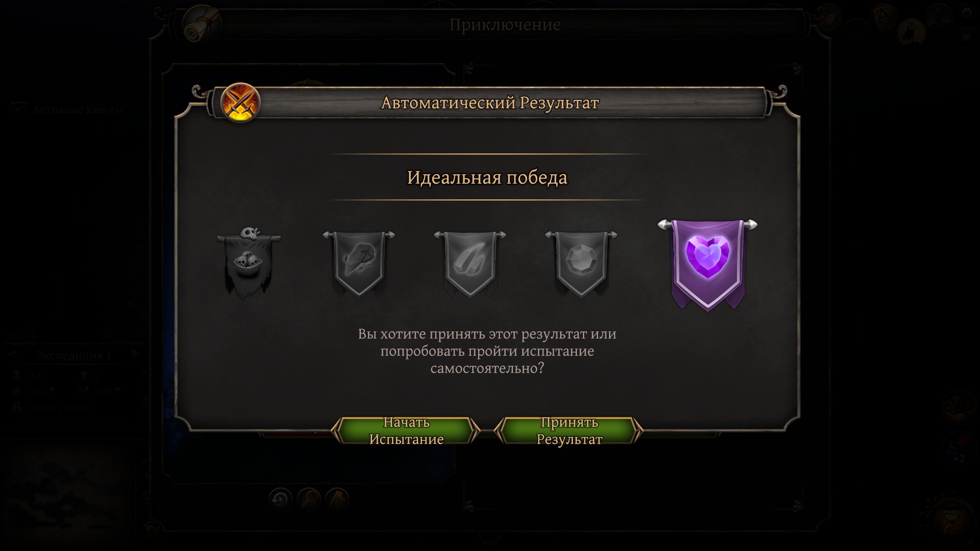The height and width of the screenshot is (551, 980).
Task: Select the Идеальная победа heading
Action: click(x=487, y=178)
